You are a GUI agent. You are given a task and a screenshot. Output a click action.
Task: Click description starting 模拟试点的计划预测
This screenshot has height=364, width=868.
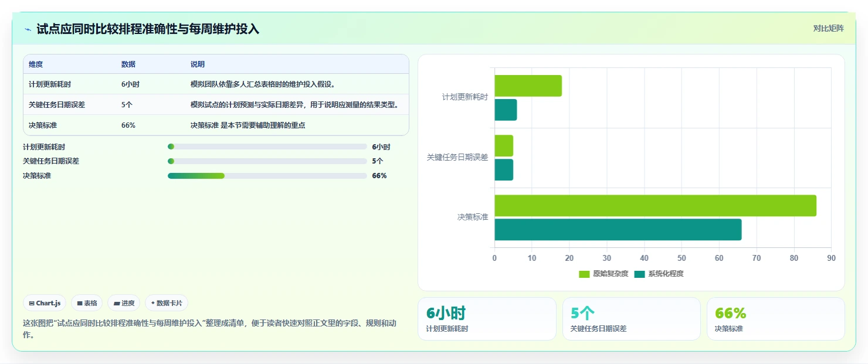pos(295,105)
